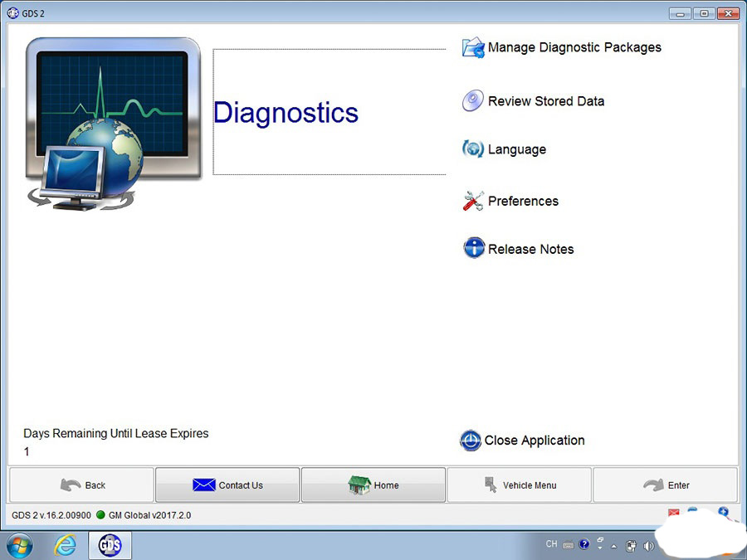Screen dimensions: 747x560
Task: Click the Diagnostics monitor and globe image
Action: click(114, 124)
